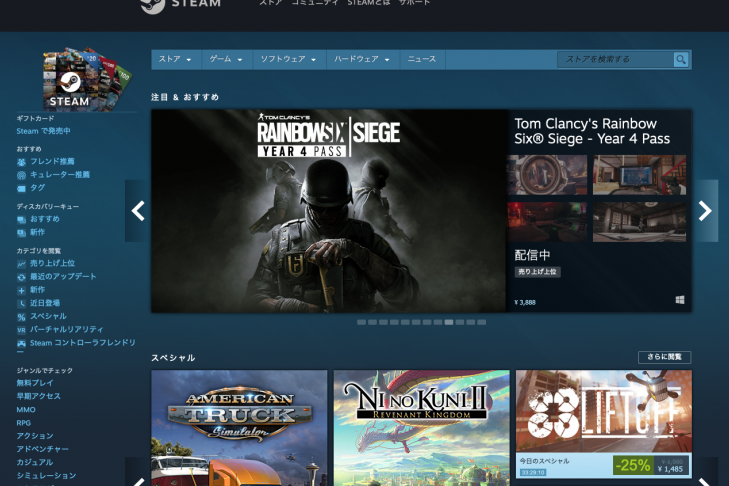The height and width of the screenshot is (486, 729).
Task: Click the VR icon for バーチャルリアリティ
Action: [21, 330]
